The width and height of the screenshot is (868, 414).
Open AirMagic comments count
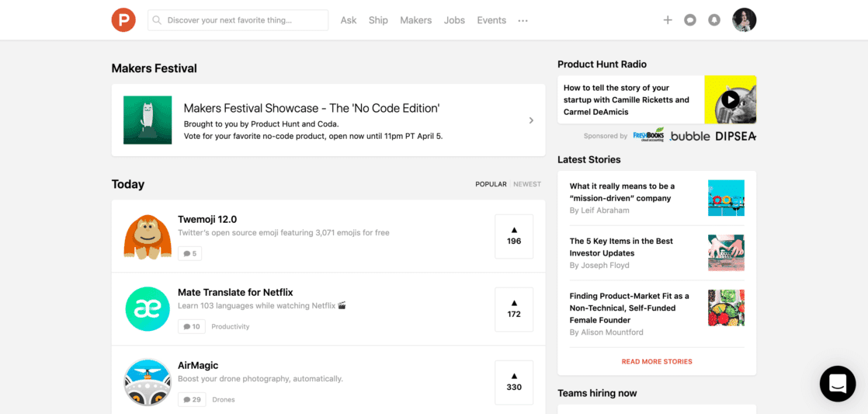click(192, 399)
